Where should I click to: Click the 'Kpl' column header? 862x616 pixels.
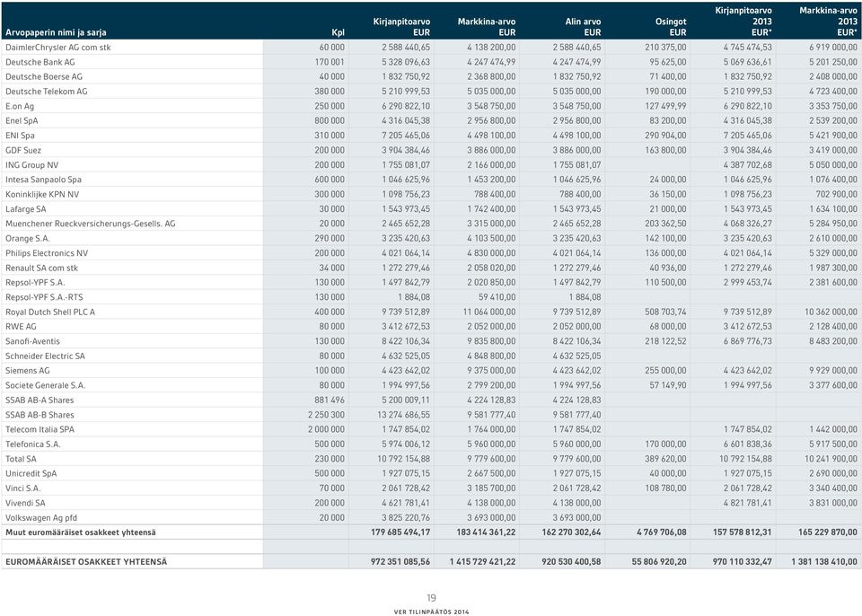(339, 32)
